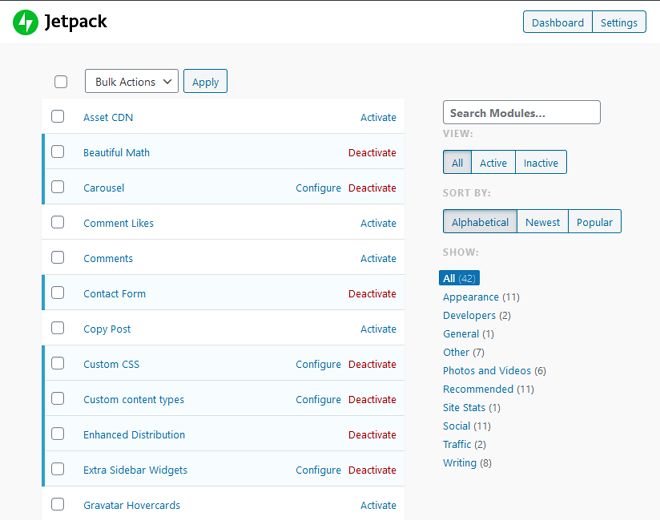Image resolution: width=660 pixels, height=520 pixels.
Task: Deactivate the Carousel module
Action: pyautogui.click(x=372, y=188)
